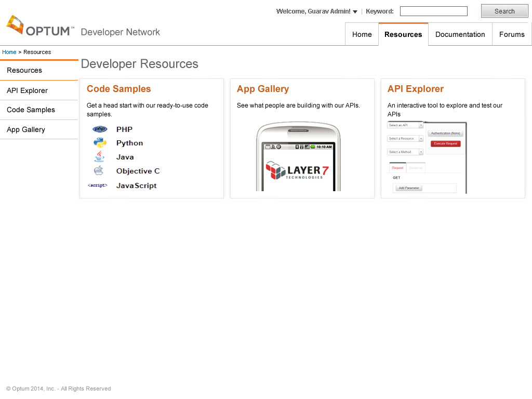Viewport: 532px width, 399px height.
Task: Click the Apple Objective C icon
Action: 99,171
